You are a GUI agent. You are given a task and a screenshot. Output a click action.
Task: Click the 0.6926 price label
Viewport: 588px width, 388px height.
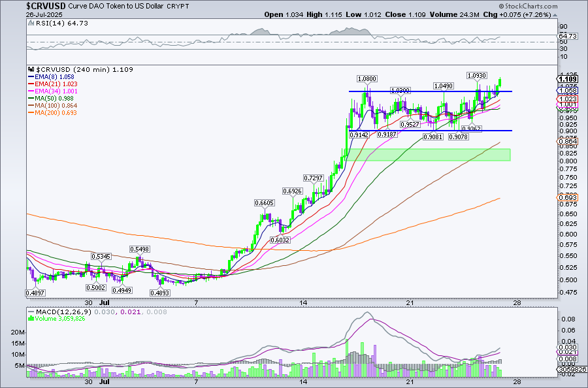[x=293, y=191]
